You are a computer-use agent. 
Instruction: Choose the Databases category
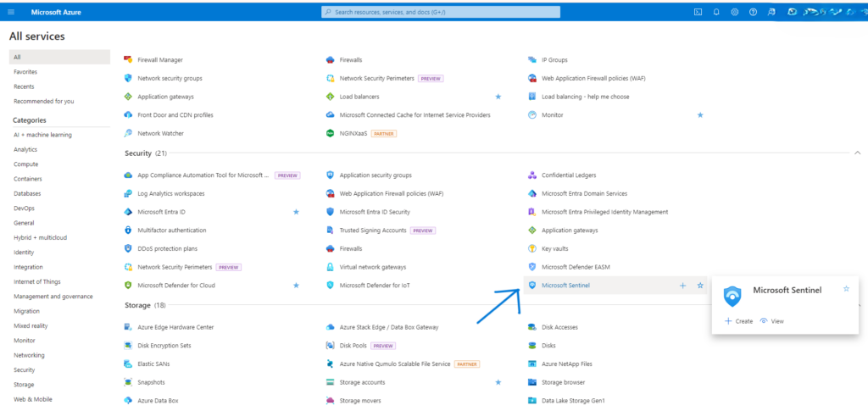[x=27, y=193]
